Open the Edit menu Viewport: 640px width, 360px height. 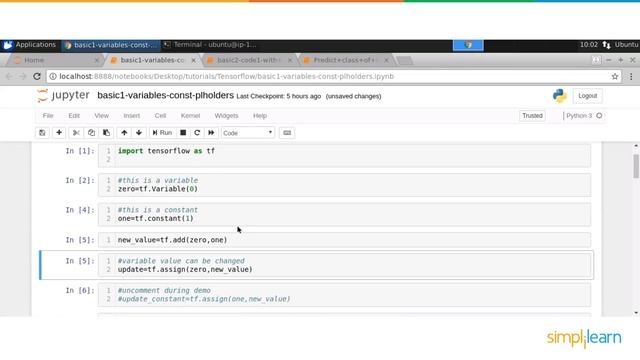click(74, 116)
